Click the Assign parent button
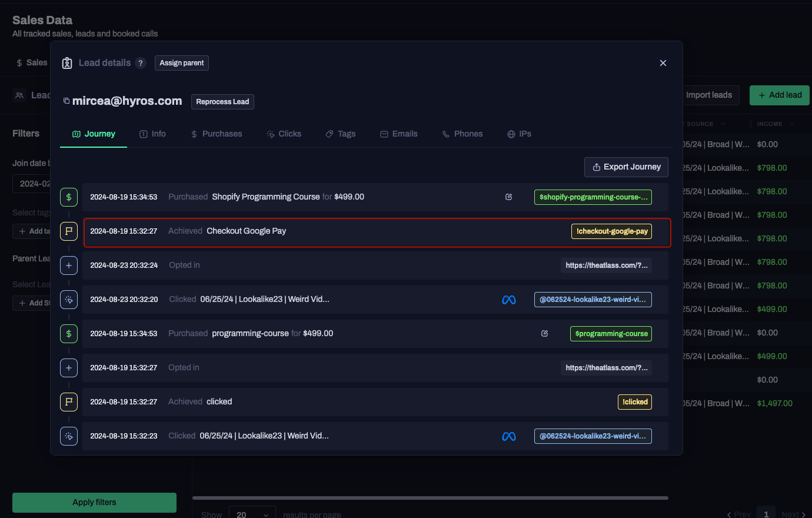 pyautogui.click(x=182, y=63)
